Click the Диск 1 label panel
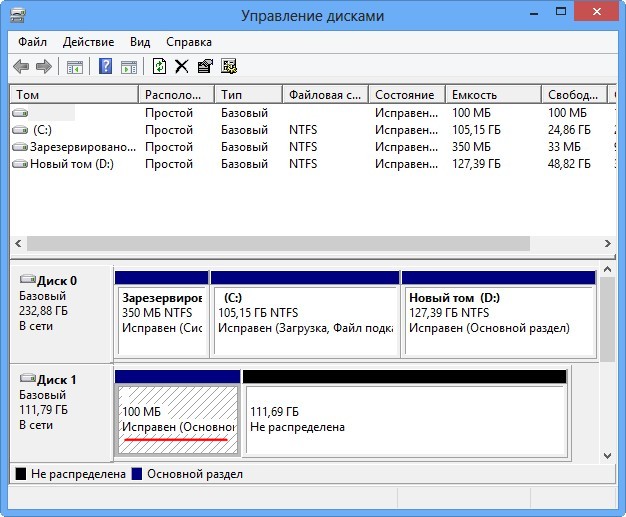Viewport: 626px width, 517px height. 61,413
